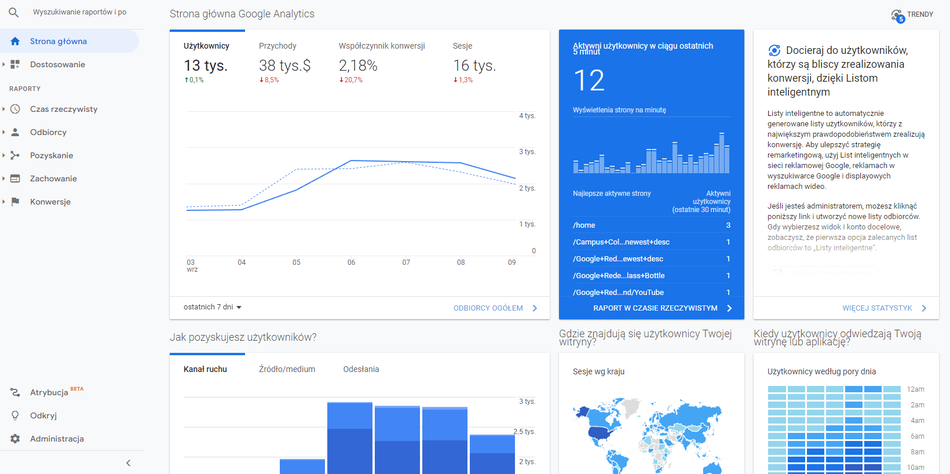The height and width of the screenshot is (474, 950).
Task: Expand the Dostosowanie menu arrow
Action: tap(4, 64)
